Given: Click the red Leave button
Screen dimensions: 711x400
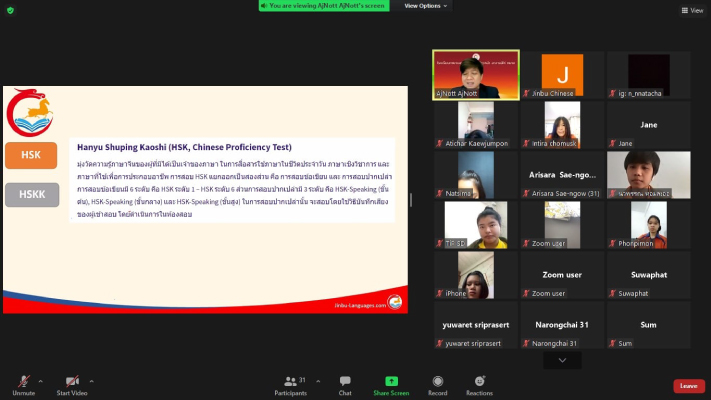Looking at the screenshot, I should 688,386.
